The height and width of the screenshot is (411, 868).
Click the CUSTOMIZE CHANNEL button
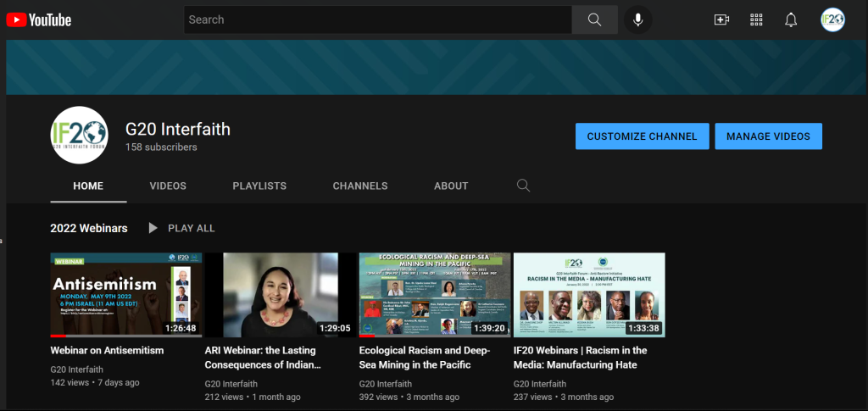[643, 136]
